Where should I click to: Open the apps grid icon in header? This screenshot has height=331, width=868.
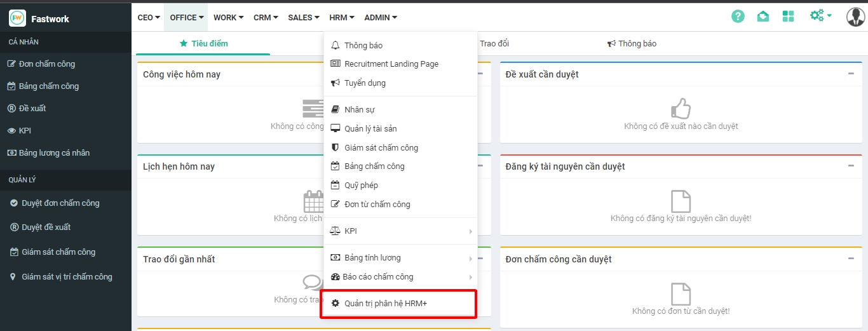click(x=788, y=17)
